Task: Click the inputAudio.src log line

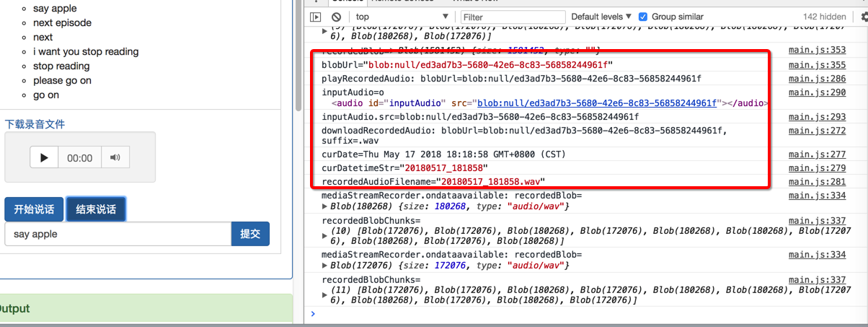Action: click(480, 117)
